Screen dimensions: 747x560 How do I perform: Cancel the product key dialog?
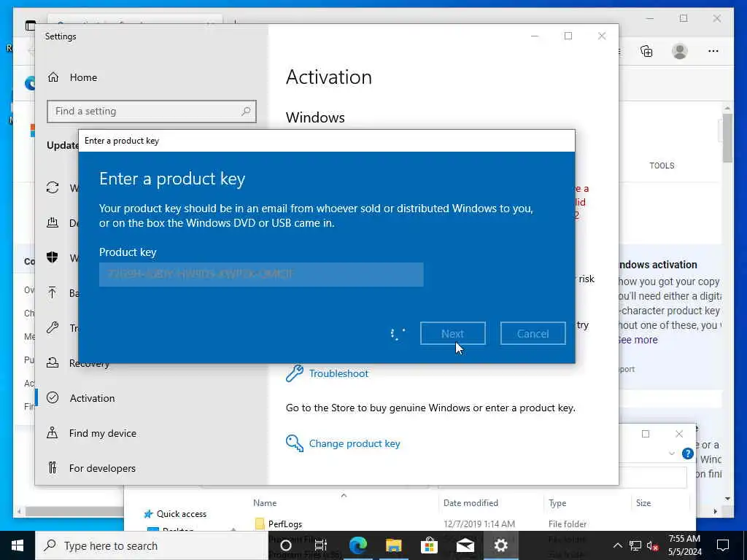[x=533, y=333]
